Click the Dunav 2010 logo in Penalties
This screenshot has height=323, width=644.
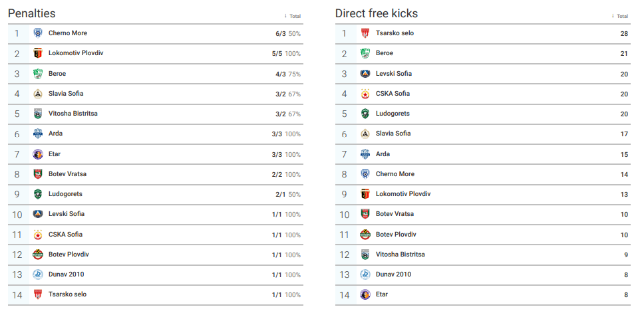point(38,274)
